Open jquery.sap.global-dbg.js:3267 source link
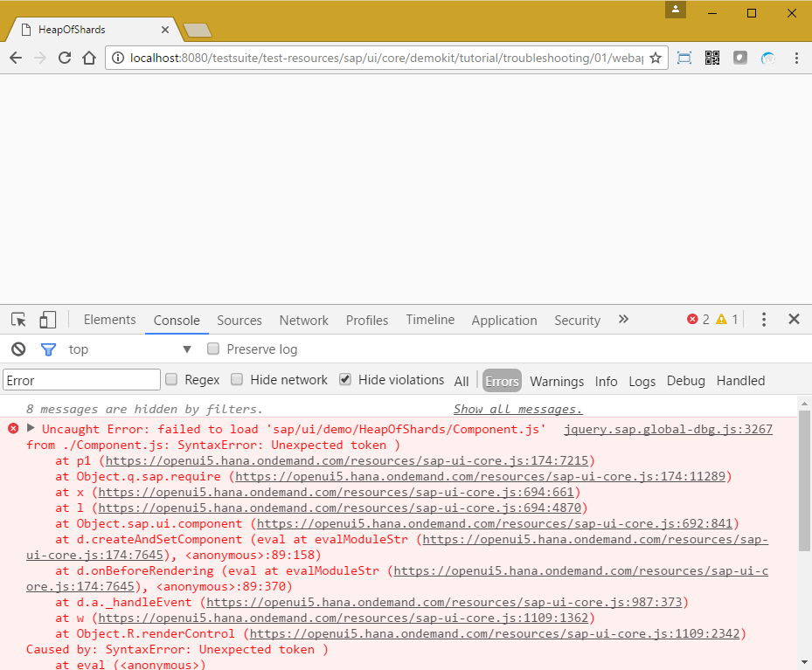Viewport: 812px width, 670px height. 668,429
